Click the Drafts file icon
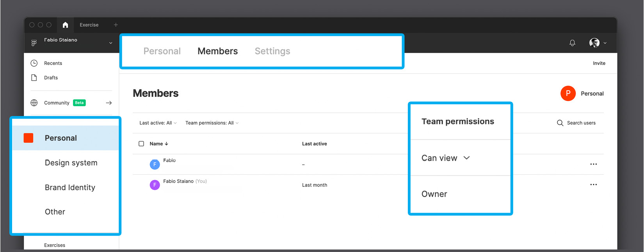The width and height of the screenshot is (644, 252). coord(34,78)
